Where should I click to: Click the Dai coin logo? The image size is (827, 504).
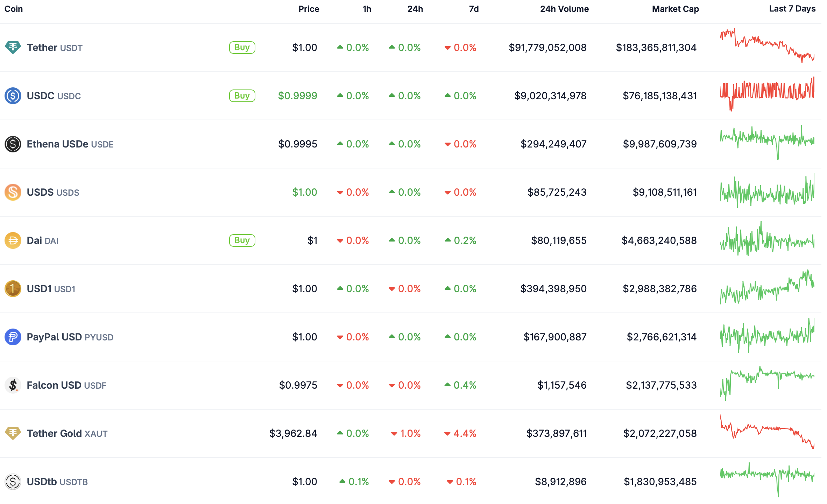tap(13, 240)
